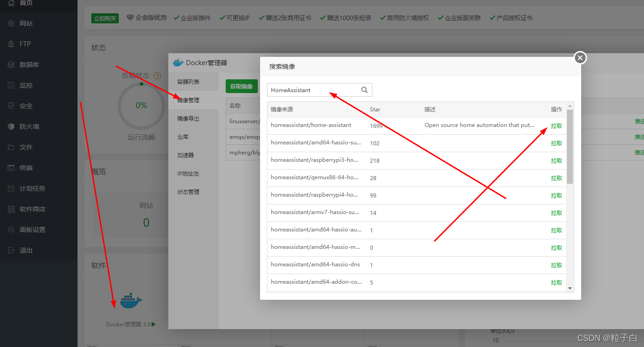Close the search image dialog with X
Screen dimensions: 644x347
[580, 58]
